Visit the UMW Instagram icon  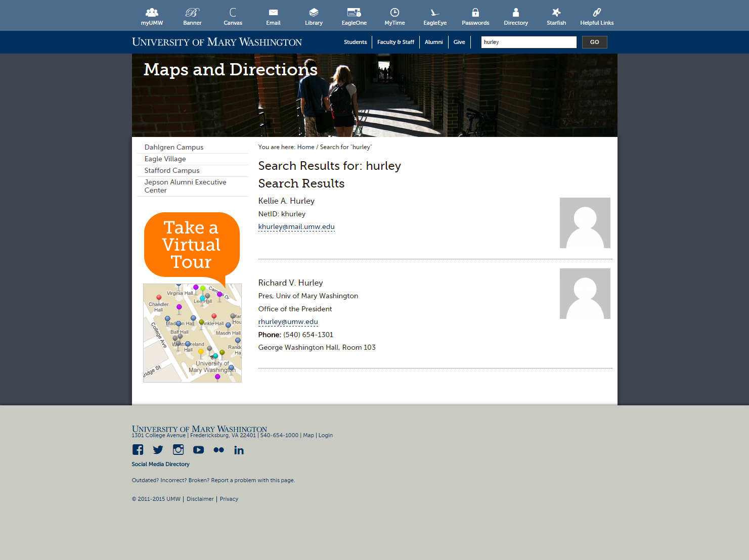(x=178, y=449)
